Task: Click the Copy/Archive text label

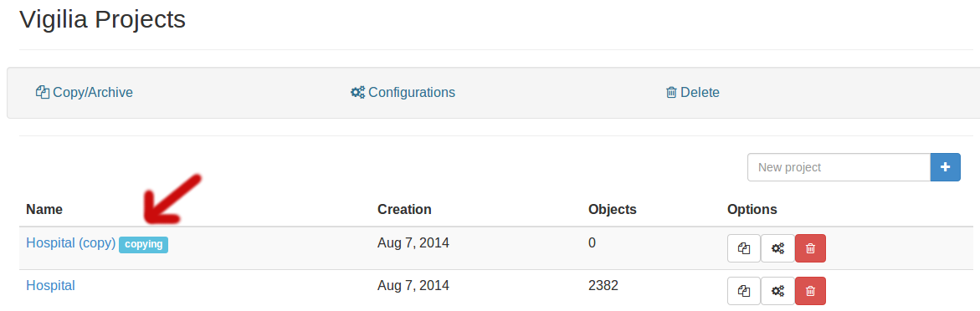Action: [x=93, y=93]
